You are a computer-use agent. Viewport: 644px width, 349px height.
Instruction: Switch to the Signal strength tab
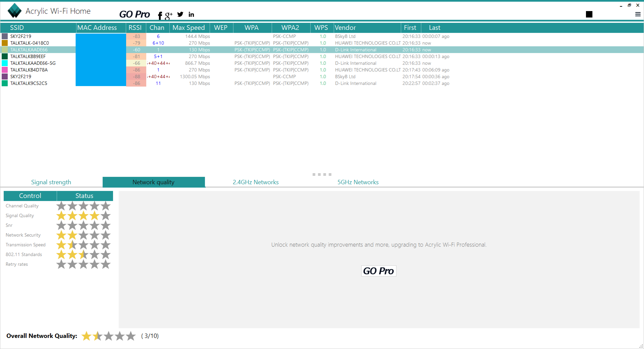point(51,182)
